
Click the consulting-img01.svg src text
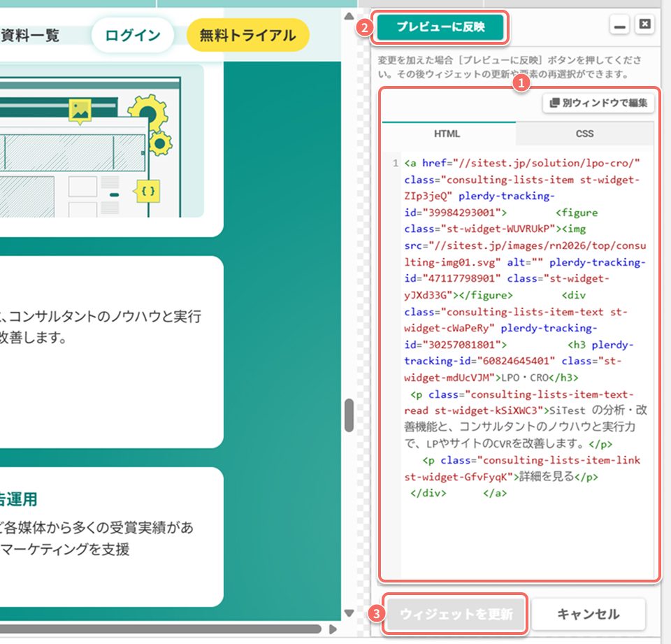[525, 254]
